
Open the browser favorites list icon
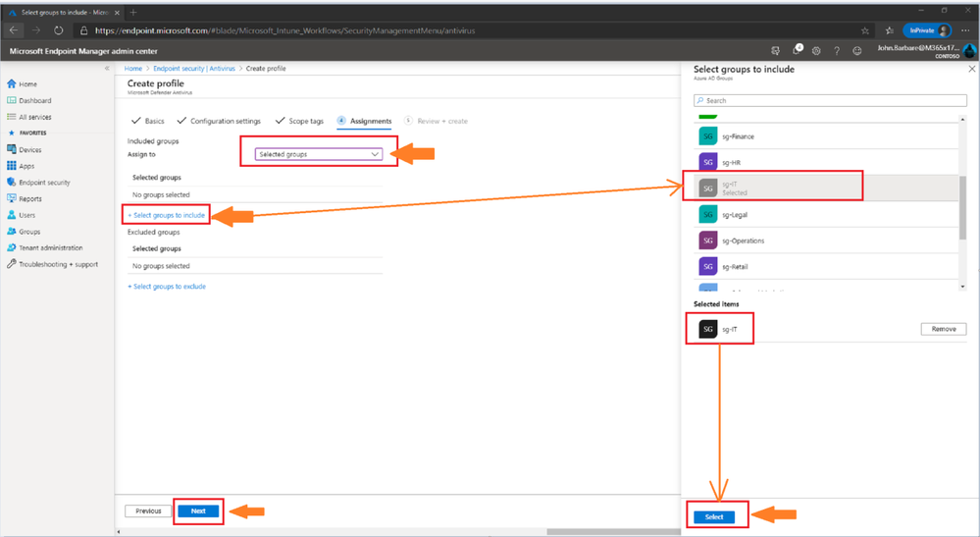(x=890, y=30)
